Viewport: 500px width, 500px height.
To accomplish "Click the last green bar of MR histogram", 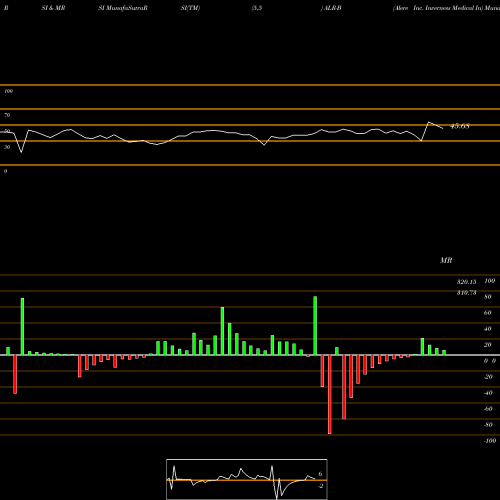I will point(444,352).
